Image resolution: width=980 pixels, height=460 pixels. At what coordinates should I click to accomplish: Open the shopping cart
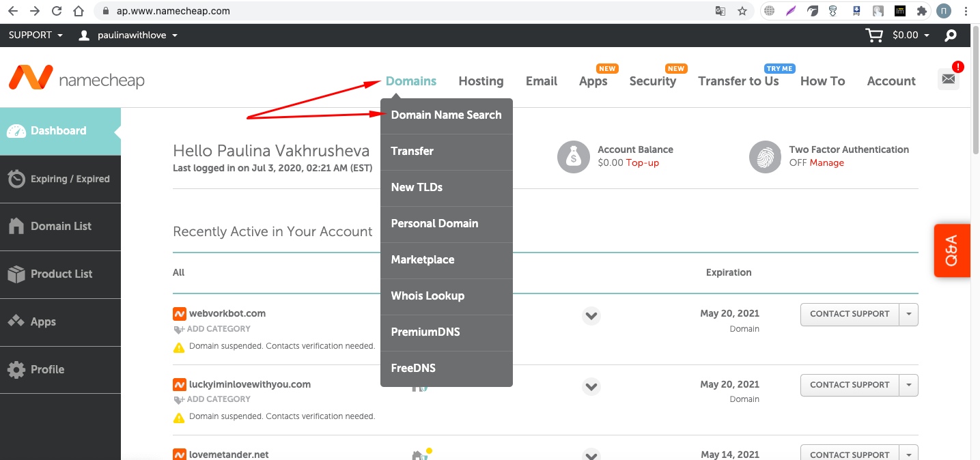[x=874, y=35]
